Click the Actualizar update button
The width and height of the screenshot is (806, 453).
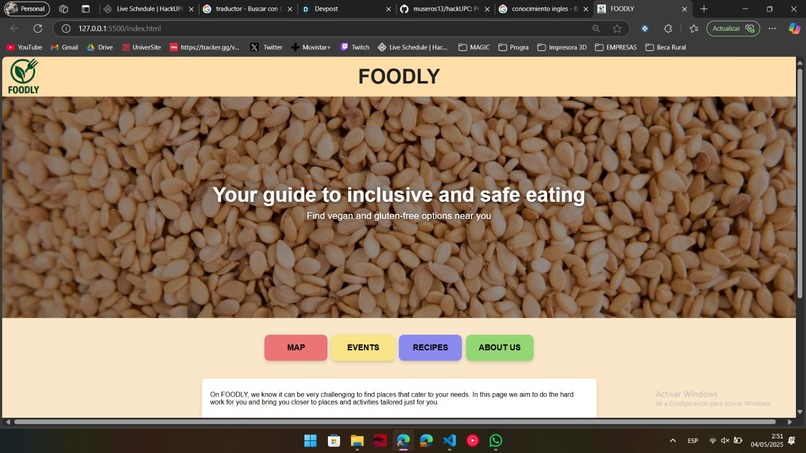[x=733, y=28]
